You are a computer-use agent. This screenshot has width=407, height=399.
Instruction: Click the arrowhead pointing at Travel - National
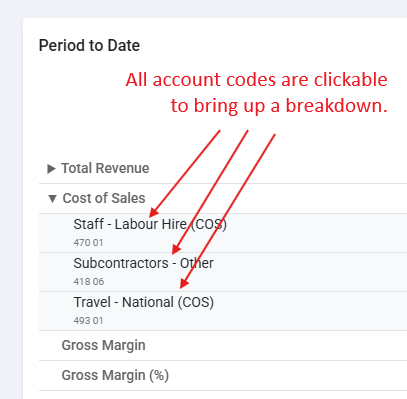[x=184, y=283]
